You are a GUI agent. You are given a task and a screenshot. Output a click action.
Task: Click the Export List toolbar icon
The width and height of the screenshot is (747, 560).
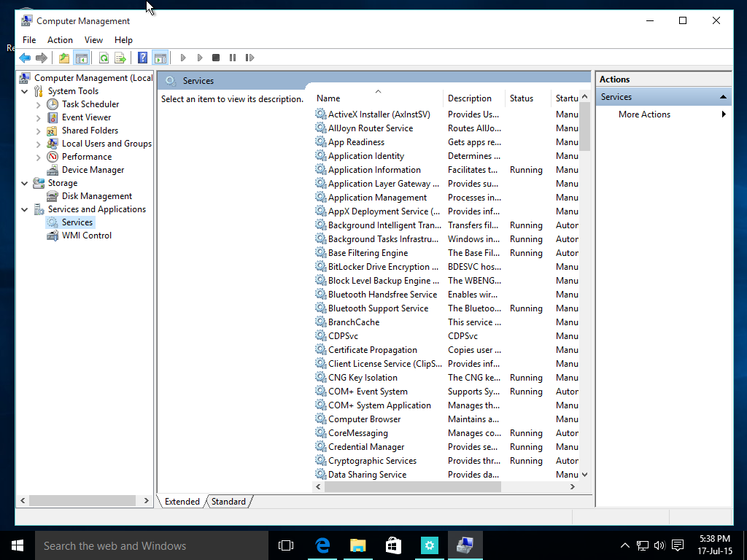[x=120, y=58]
